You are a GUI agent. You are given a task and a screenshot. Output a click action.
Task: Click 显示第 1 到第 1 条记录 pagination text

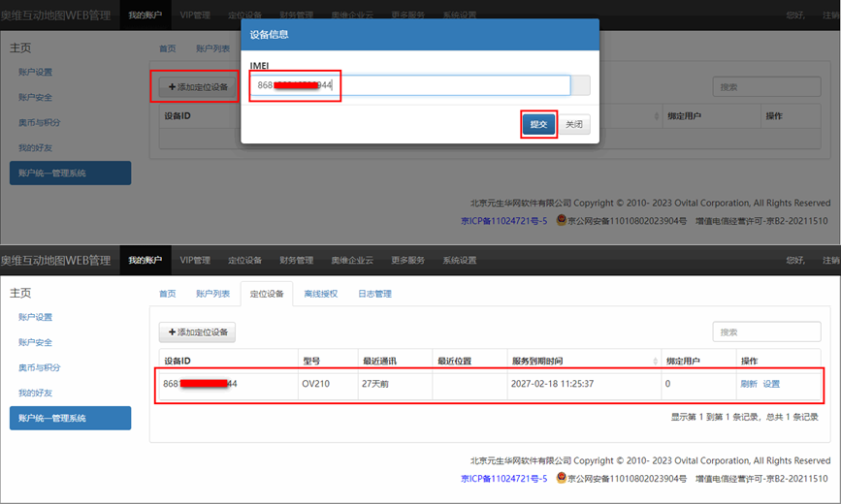[744, 417]
